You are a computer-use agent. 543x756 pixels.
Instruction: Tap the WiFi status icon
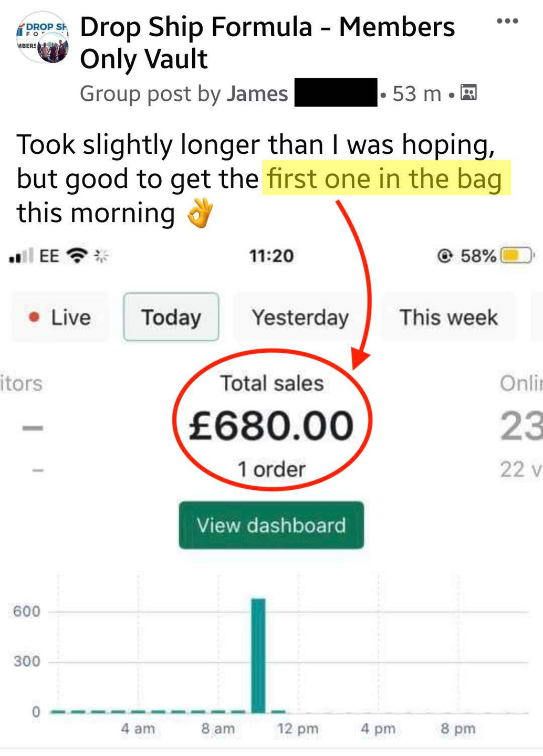[78, 256]
